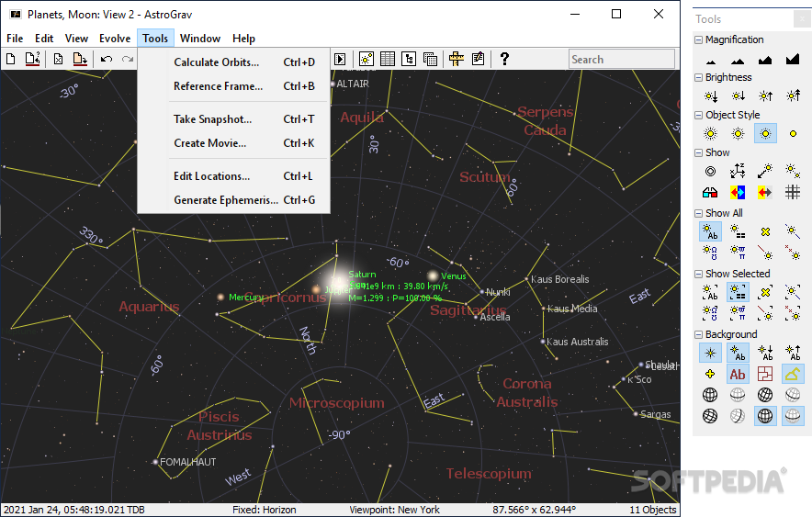Viewport: 812px width, 517px height.
Task: Open the Window menu
Action: (x=200, y=39)
